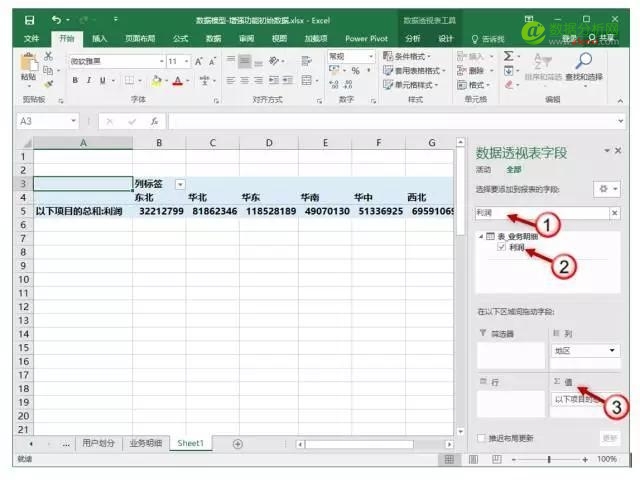
Task: Open the number format dropdown
Action: coord(371,56)
